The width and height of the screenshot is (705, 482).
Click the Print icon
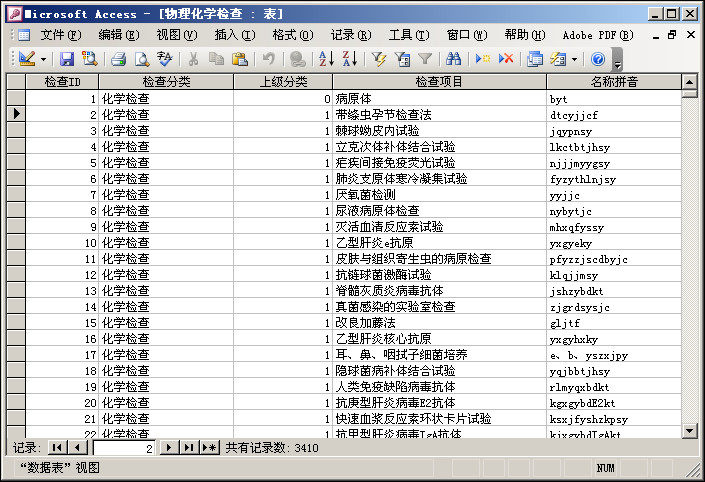coord(119,59)
